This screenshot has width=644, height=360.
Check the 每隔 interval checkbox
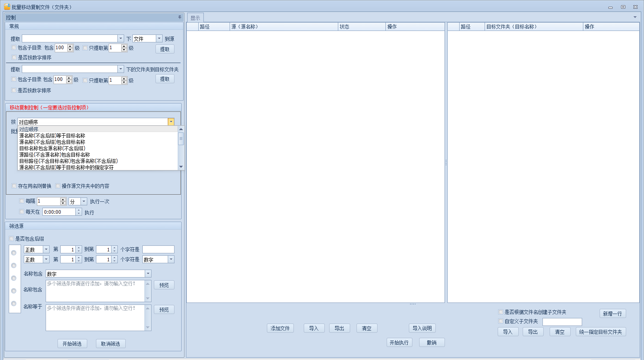22,201
